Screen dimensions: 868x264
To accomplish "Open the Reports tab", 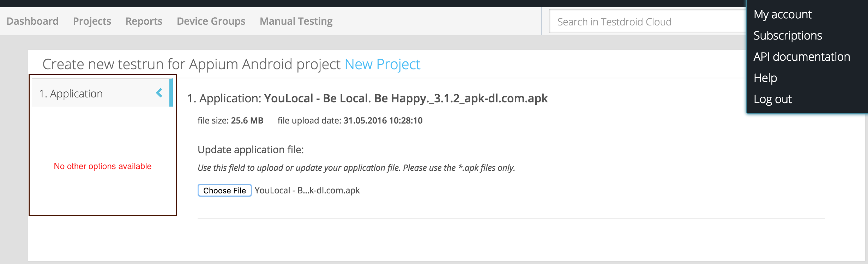I will point(144,21).
